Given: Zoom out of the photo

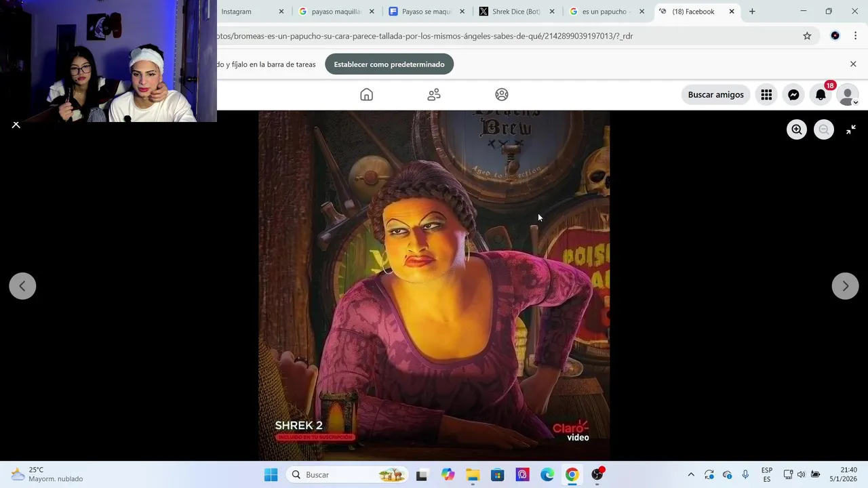Looking at the screenshot, I should [824, 129].
